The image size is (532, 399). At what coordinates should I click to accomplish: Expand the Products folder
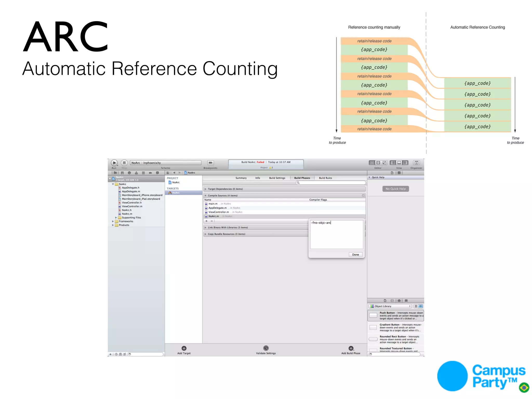(113, 225)
